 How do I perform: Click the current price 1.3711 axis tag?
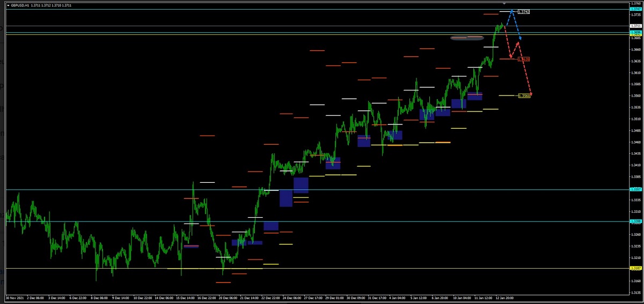pos(635,26)
